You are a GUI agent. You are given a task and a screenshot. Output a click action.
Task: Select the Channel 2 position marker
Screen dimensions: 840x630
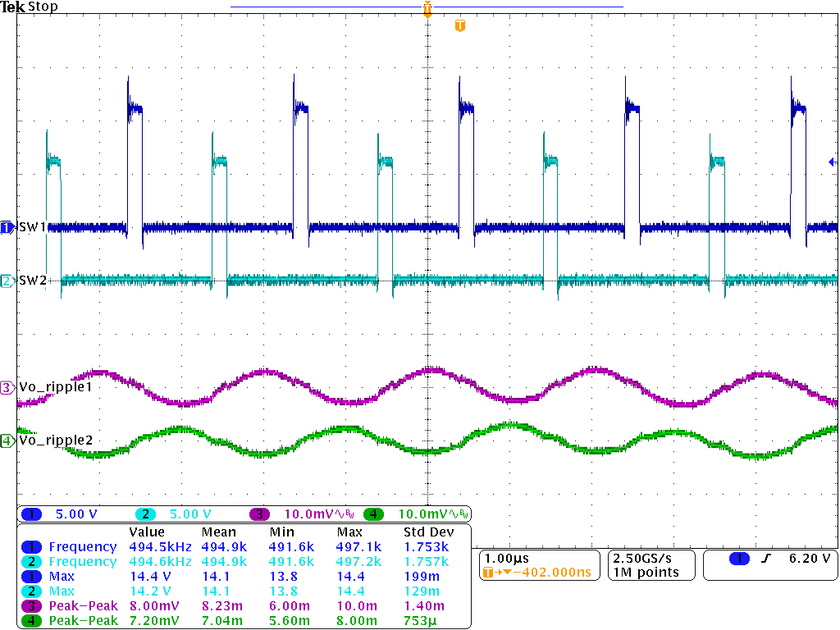[6, 281]
